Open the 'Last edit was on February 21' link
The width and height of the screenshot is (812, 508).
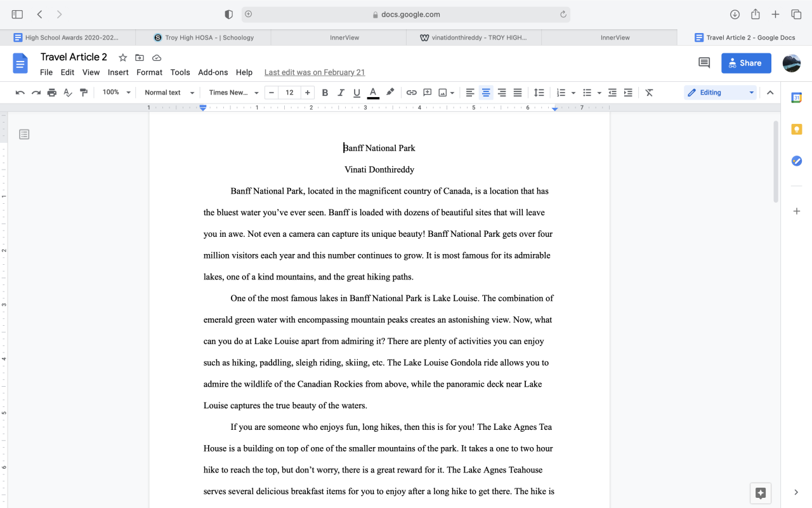(x=315, y=72)
